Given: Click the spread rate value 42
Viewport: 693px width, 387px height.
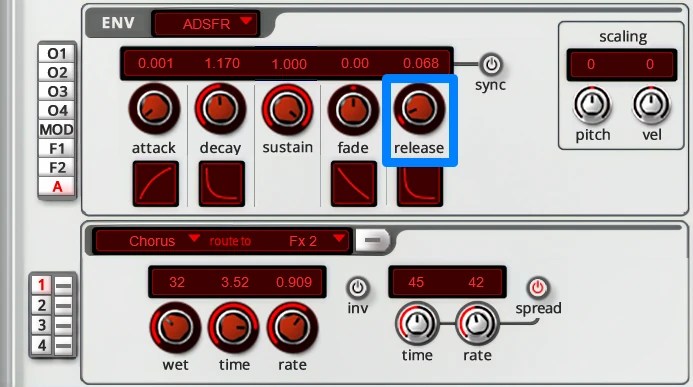Looking at the screenshot, I should tap(476, 282).
